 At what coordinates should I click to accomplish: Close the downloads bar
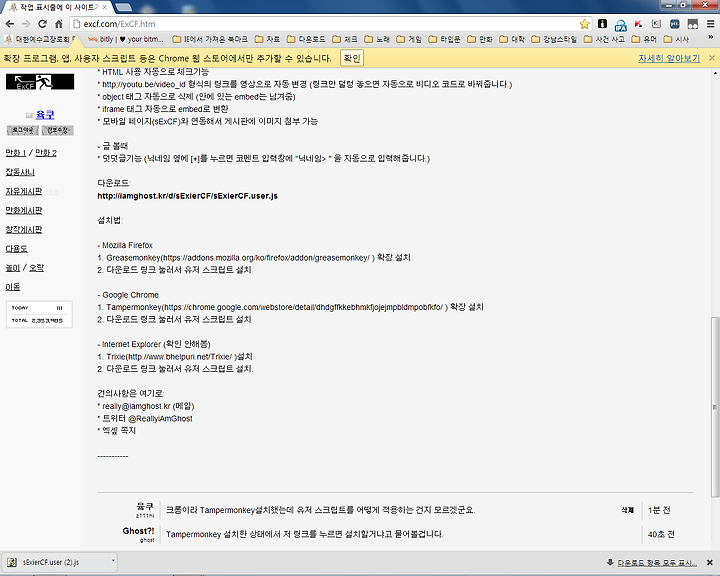point(710,562)
